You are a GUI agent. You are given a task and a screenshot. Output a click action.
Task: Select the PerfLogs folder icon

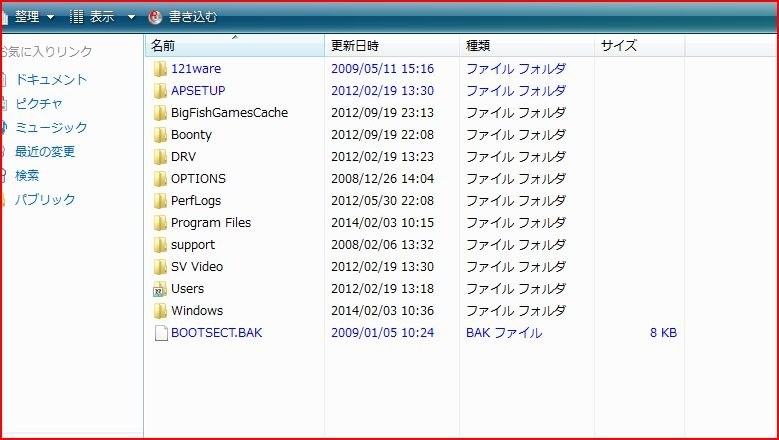click(x=160, y=201)
